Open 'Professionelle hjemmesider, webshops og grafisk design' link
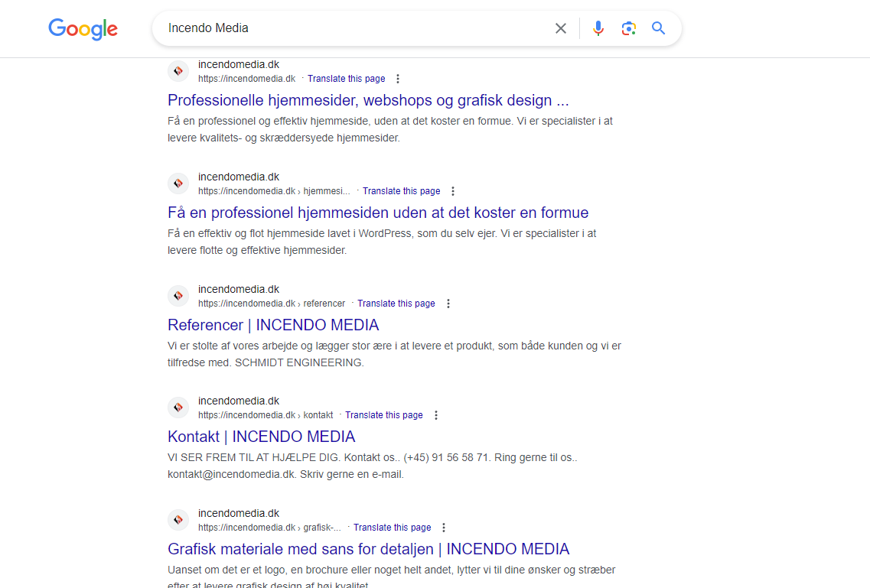 tap(368, 100)
